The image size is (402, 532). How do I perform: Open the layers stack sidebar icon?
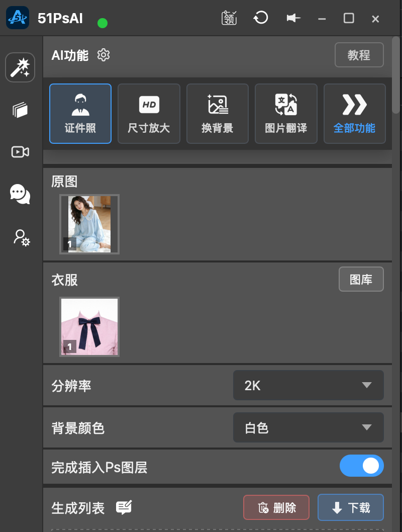(x=20, y=110)
